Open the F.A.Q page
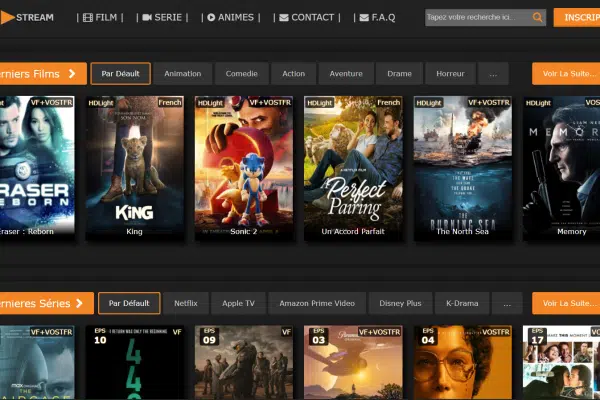The width and height of the screenshot is (600, 400). click(x=377, y=18)
